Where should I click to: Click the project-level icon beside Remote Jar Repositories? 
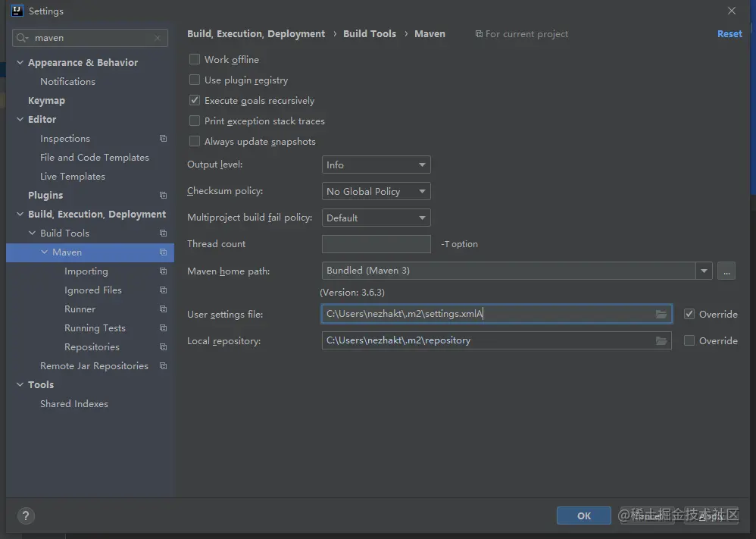coord(163,366)
